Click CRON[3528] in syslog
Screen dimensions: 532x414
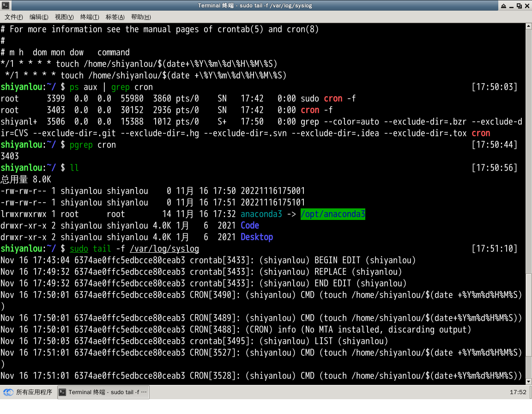coord(213,376)
